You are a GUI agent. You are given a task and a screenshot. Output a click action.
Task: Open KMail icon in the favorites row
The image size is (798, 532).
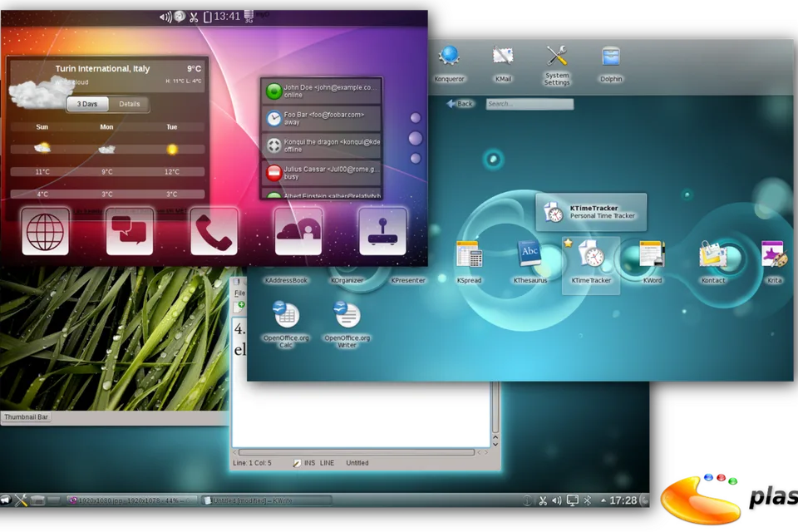point(503,57)
